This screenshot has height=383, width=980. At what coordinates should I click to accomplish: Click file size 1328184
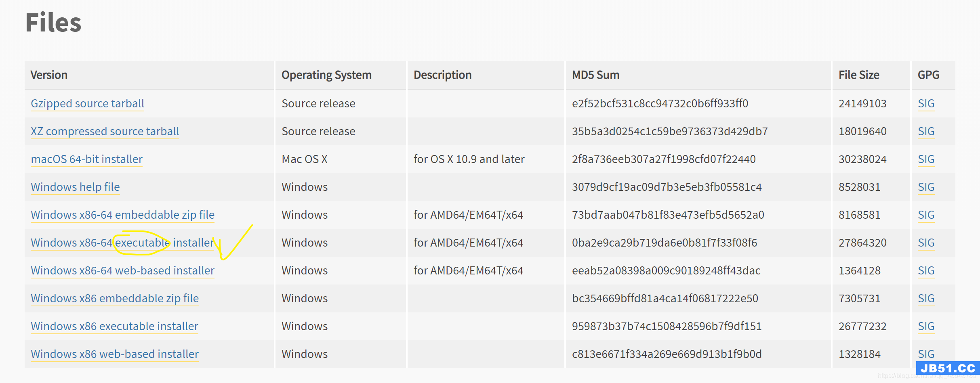click(860, 354)
